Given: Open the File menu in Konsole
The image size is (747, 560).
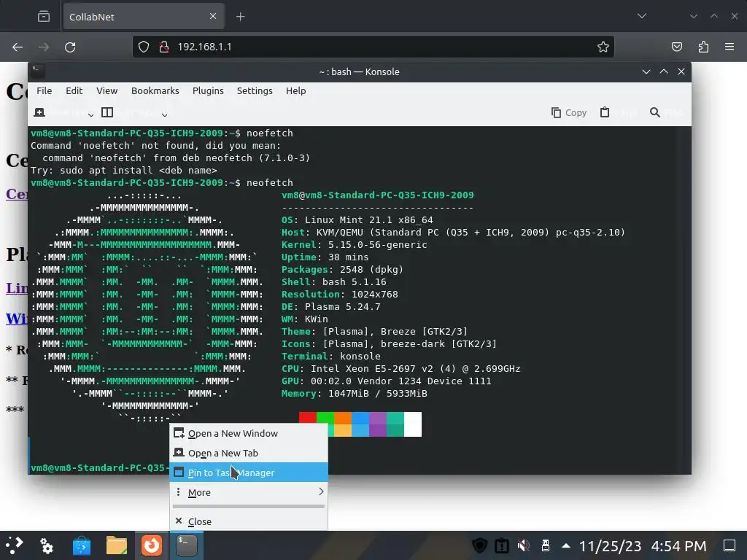Looking at the screenshot, I should [44, 90].
